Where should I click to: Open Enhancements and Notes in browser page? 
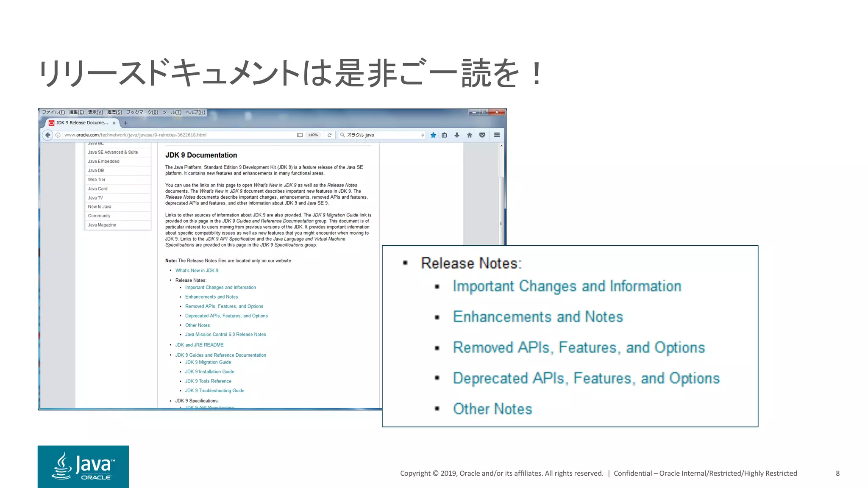pos(211,297)
